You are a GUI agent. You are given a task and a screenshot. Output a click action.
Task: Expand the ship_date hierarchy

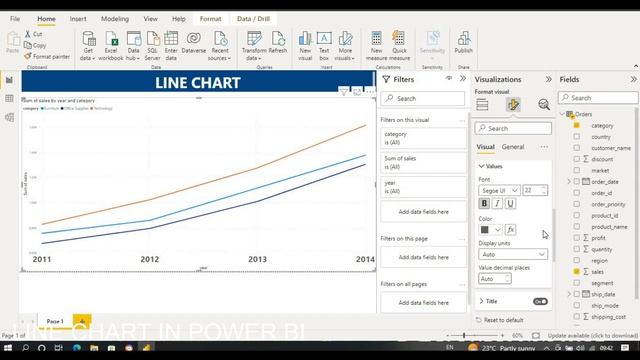click(569, 294)
